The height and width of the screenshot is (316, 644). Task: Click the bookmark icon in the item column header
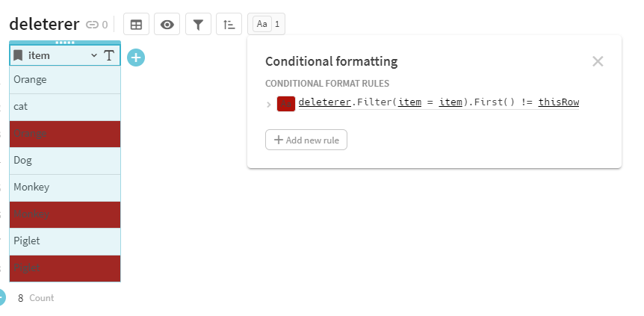(19, 55)
